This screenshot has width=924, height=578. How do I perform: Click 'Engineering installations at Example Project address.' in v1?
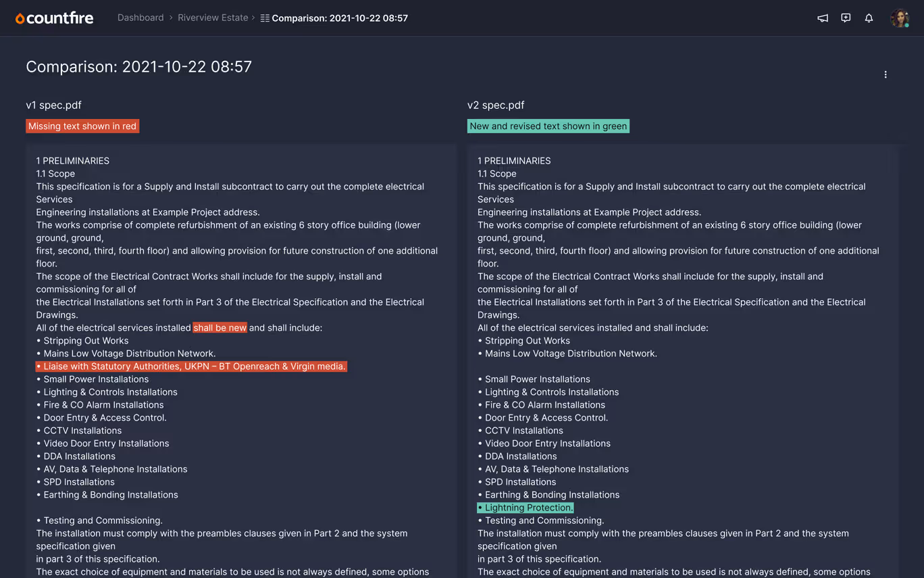[148, 212]
